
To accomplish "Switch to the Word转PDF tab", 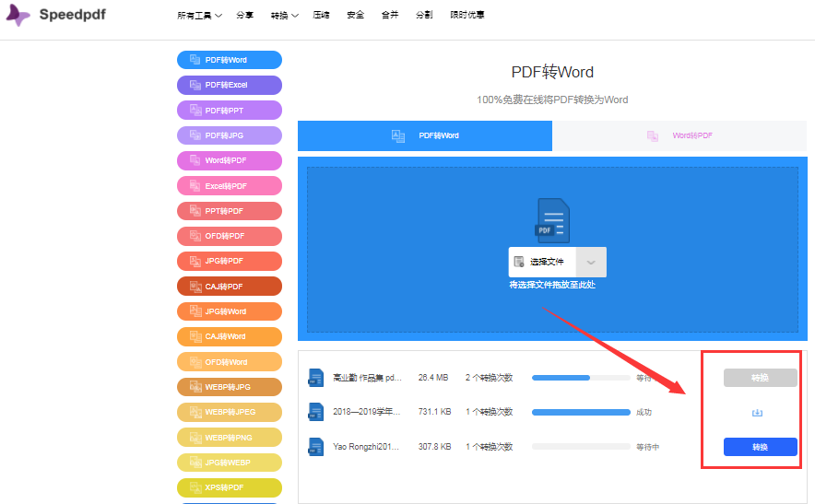I will pyautogui.click(x=679, y=135).
